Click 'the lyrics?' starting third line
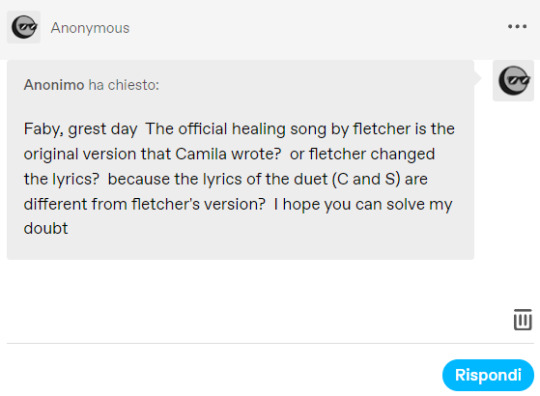Image resolution: width=540 pixels, height=396 pixels. 61,180
